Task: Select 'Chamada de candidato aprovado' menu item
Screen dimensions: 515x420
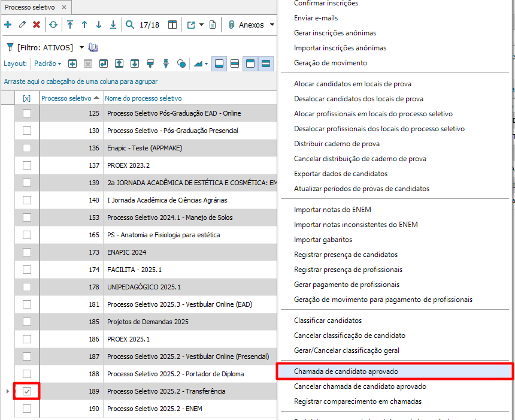Action: [346, 371]
